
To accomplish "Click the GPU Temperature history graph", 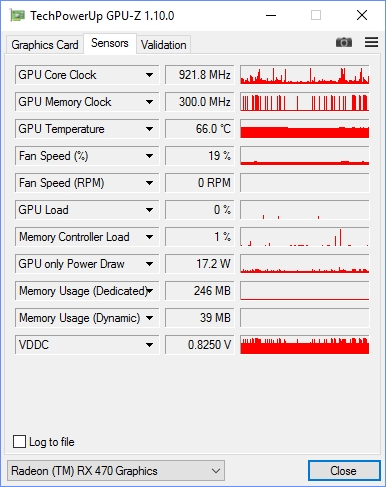I will click(305, 129).
